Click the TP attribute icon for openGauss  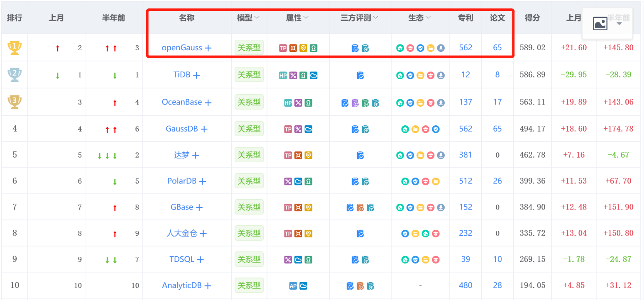(283, 48)
